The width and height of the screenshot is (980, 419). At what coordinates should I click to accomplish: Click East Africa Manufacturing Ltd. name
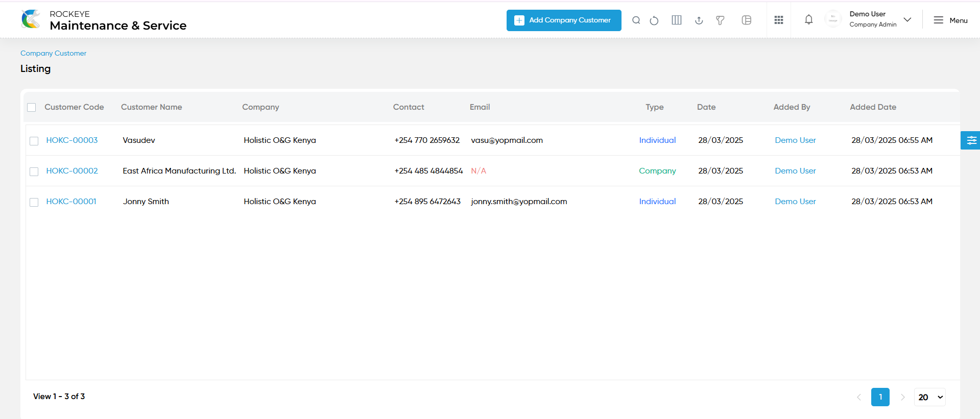click(179, 171)
